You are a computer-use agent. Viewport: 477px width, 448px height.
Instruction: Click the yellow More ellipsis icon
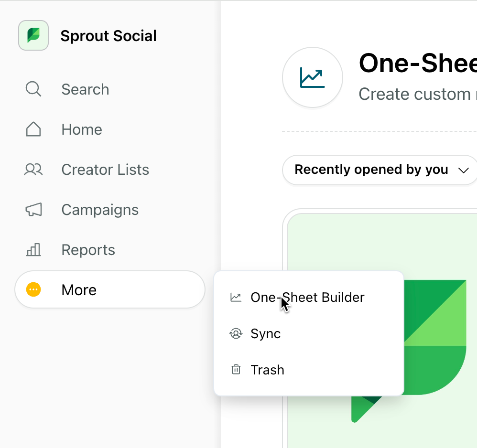point(33,289)
